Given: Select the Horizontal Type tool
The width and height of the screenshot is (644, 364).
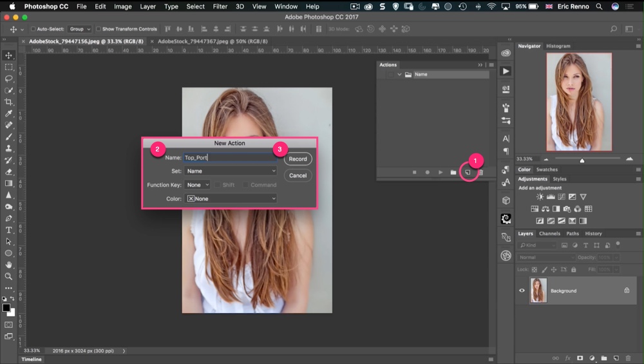Looking at the screenshot, I should point(9,230).
